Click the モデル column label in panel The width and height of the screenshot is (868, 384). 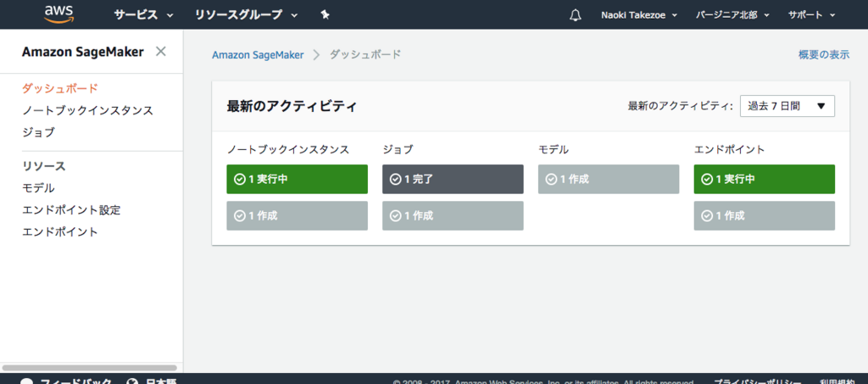[x=554, y=149]
